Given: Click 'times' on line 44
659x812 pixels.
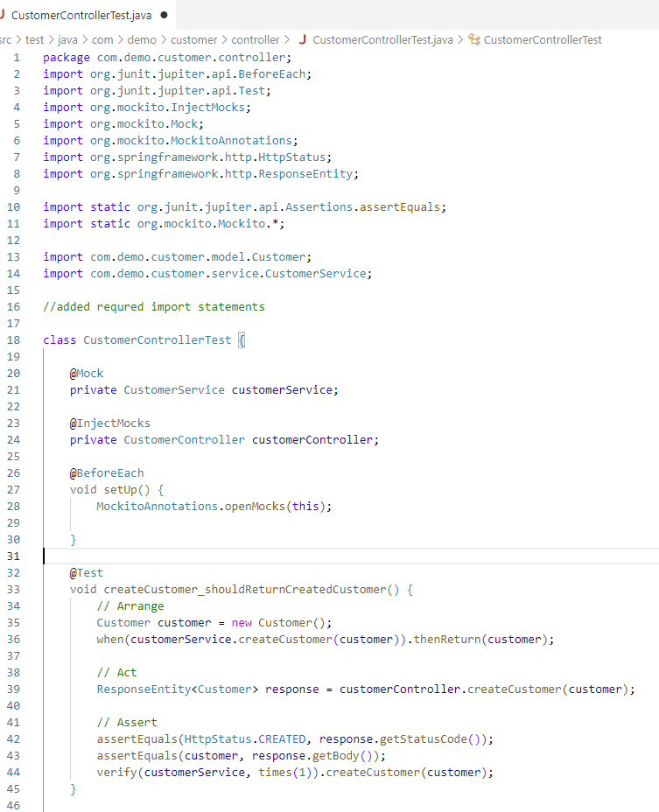Looking at the screenshot, I should click(x=275, y=772).
